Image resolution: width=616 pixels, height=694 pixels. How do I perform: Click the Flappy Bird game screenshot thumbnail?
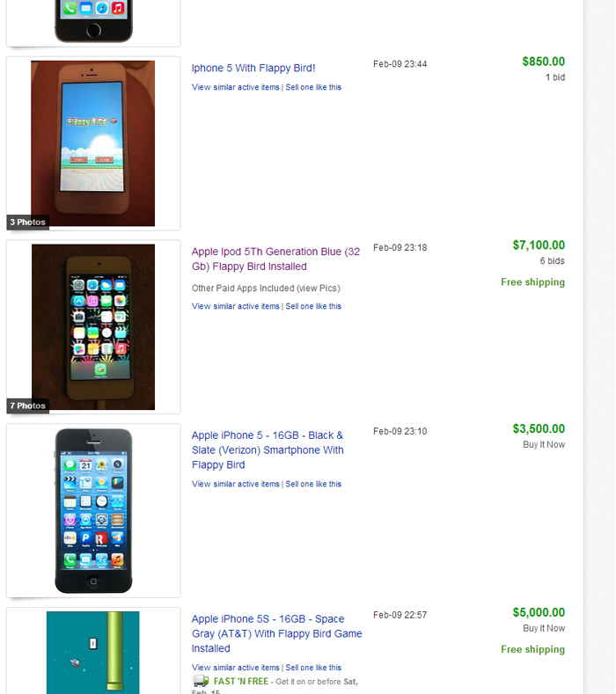pos(93,653)
